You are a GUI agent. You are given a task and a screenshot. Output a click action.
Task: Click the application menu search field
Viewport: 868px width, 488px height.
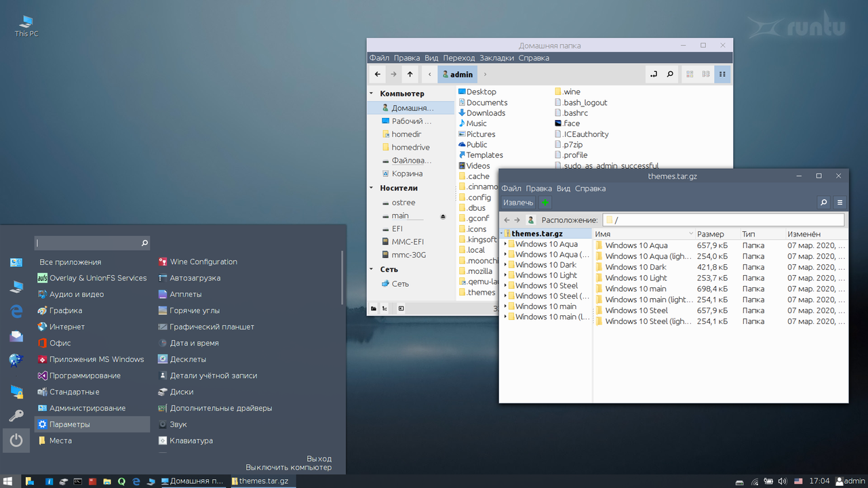92,243
